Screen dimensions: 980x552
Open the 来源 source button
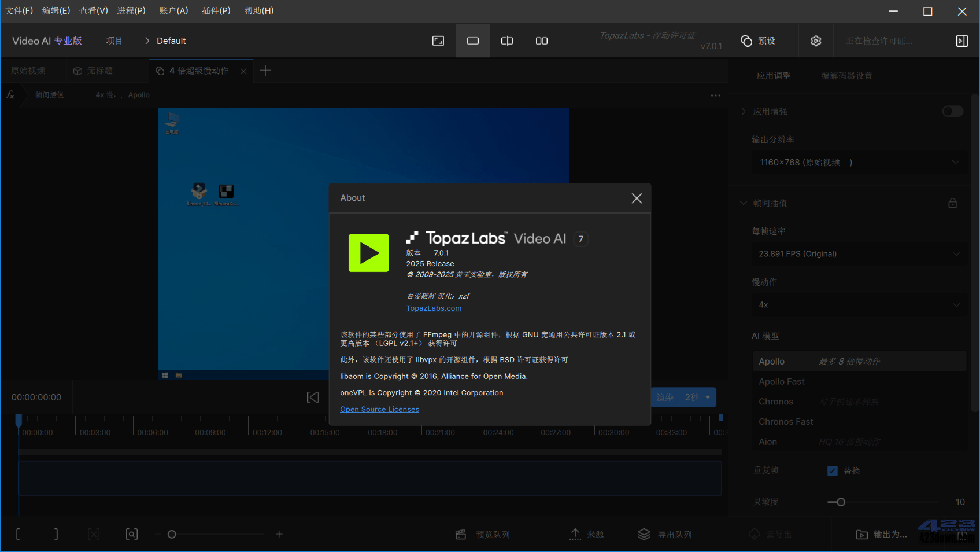tap(587, 534)
